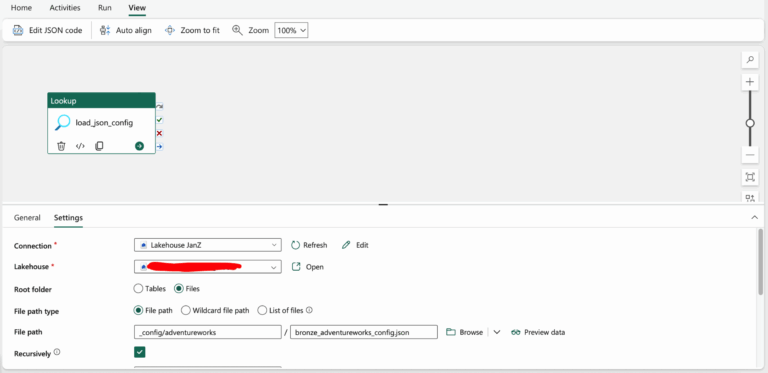The image size is (768, 373).
Task: Collapse the properties panel with chevron
Action: click(x=754, y=218)
